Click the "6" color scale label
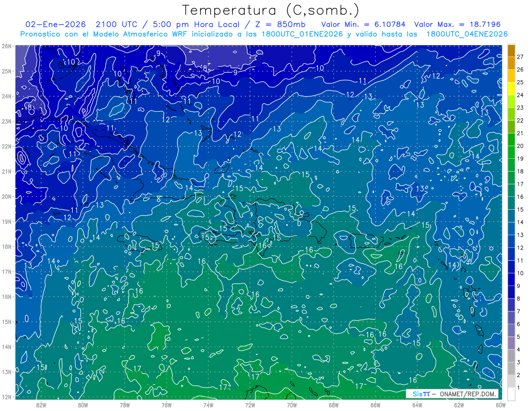 click(x=519, y=324)
